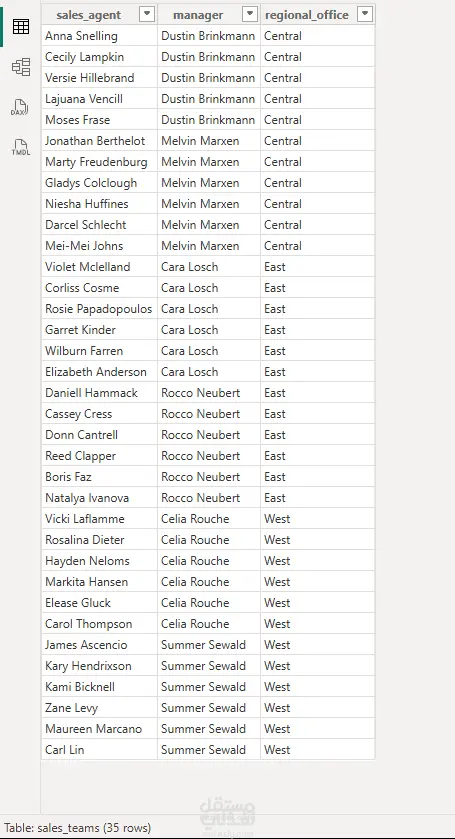
Task: Select the regional_office column header
Action: pyautogui.click(x=307, y=15)
